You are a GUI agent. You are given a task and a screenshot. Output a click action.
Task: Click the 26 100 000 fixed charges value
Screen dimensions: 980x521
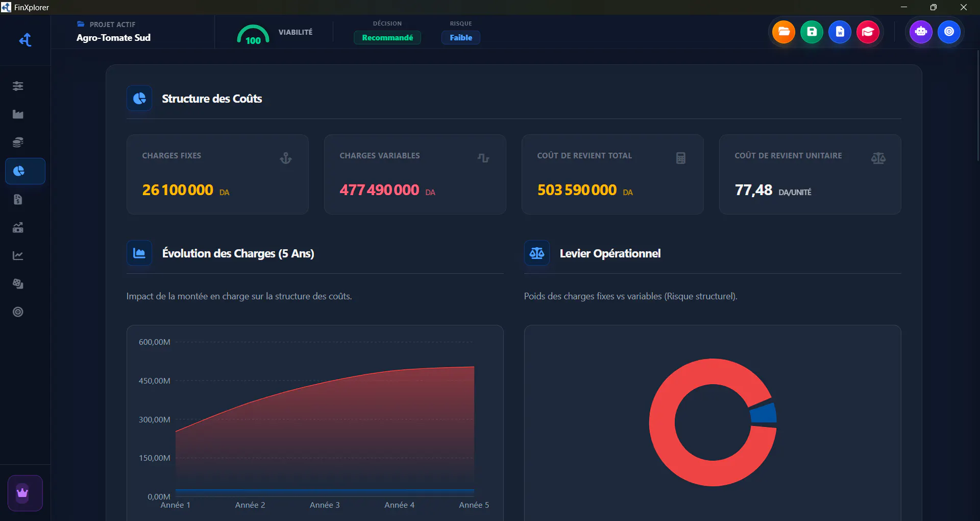coord(178,190)
